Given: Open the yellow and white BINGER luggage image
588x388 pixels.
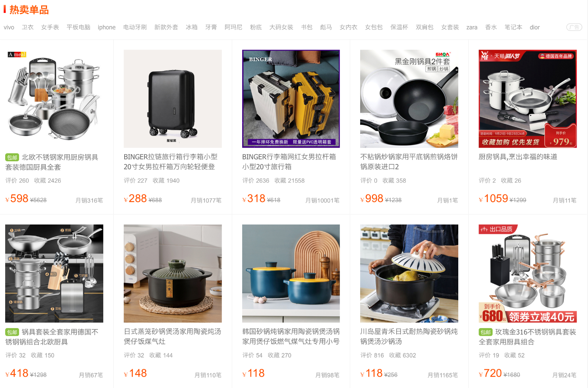Looking at the screenshot, I should coord(291,99).
